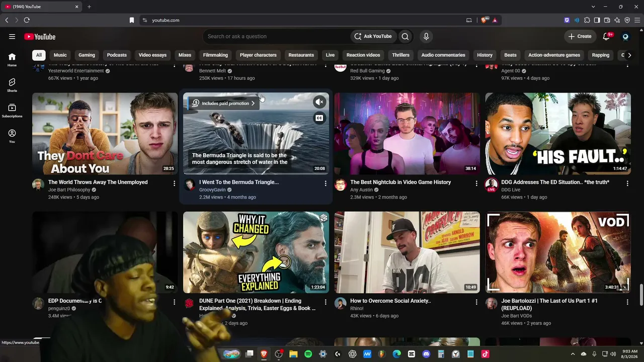Click the Ask YouTube button
This screenshot has height=362, width=644.
point(373,36)
